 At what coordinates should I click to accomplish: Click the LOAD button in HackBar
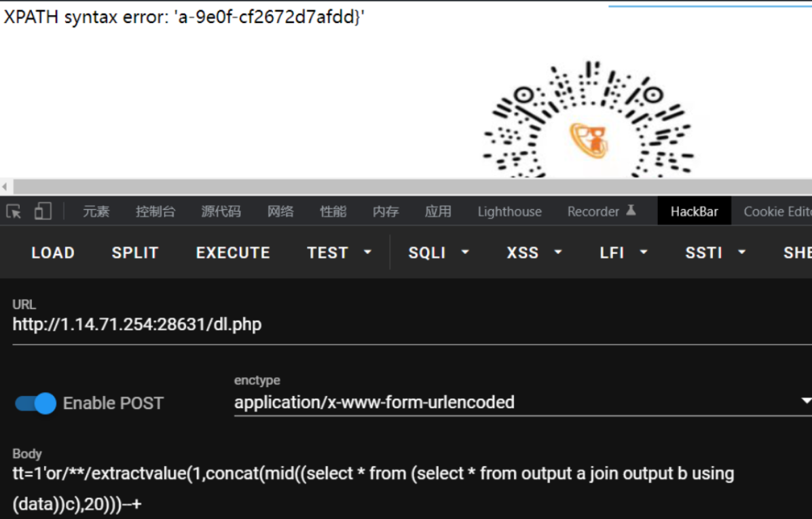pos(53,253)
